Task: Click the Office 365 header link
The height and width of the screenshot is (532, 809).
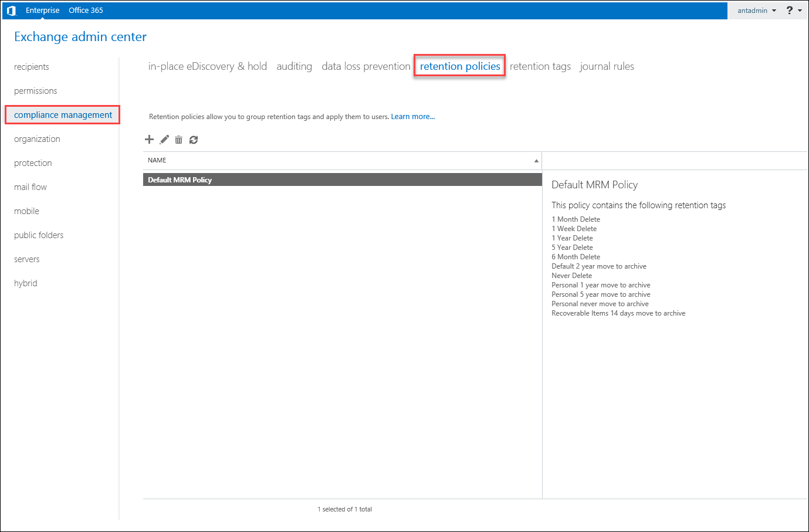Action: click(x=86, y=11)
